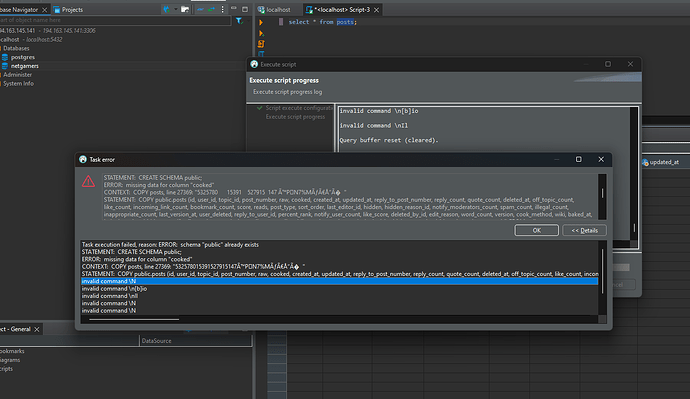Open the new connection dropdown arrow
Image resolution: width=690 pixels, height=399 pixels.
(x=175, y=9)
